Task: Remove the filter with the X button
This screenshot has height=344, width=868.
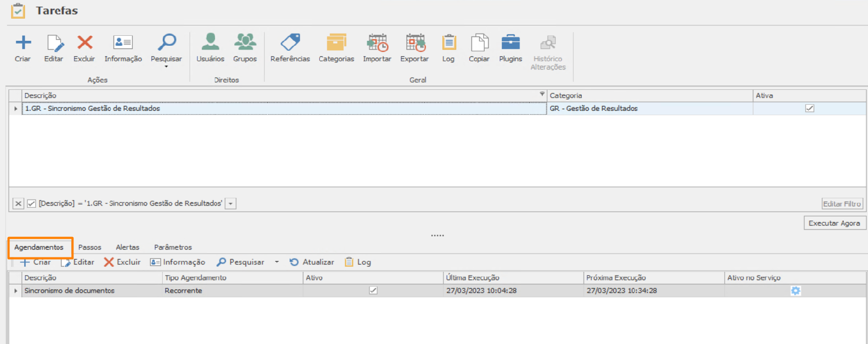Action: click(x=18, y=203)
